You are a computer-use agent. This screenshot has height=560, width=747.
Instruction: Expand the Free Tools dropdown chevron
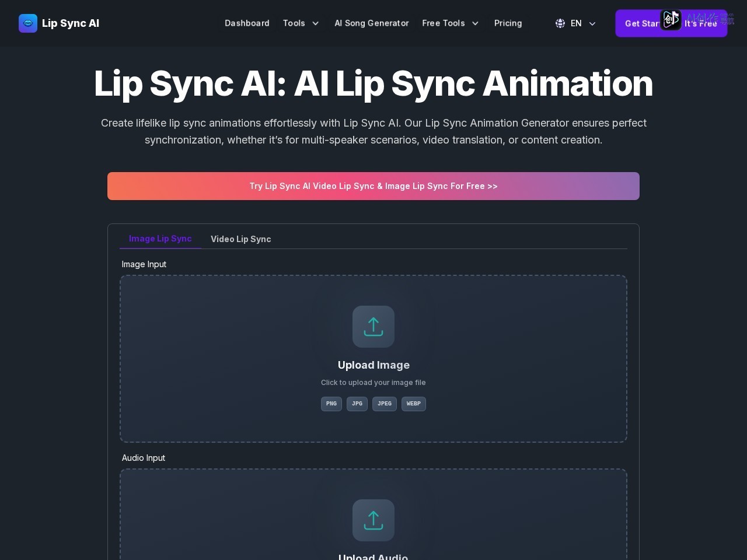coord(475,23)
